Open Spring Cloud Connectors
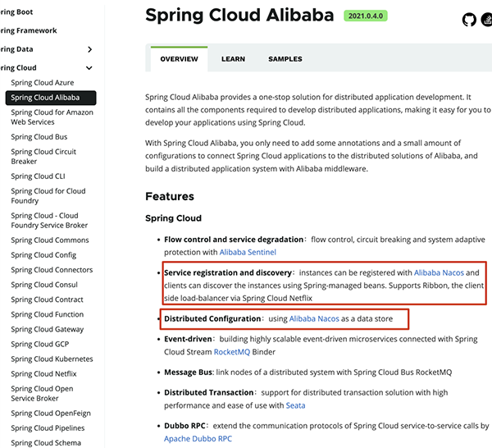The height and width of the screenshot is (448, 492). click(52, 270)
